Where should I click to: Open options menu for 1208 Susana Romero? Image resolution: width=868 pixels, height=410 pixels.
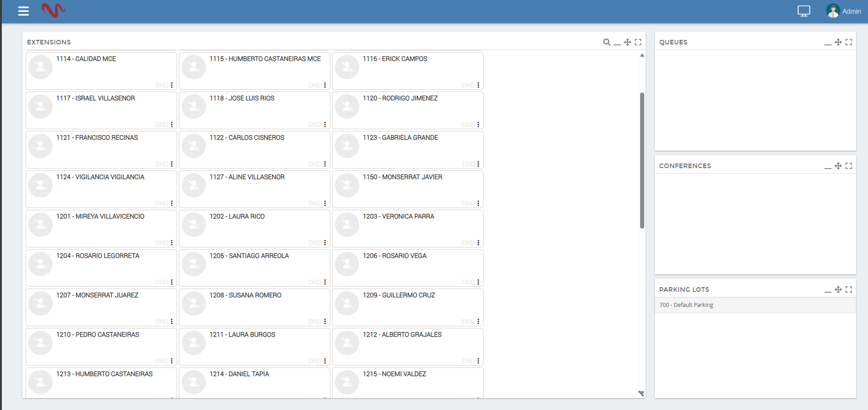click(x=325, y=322)
